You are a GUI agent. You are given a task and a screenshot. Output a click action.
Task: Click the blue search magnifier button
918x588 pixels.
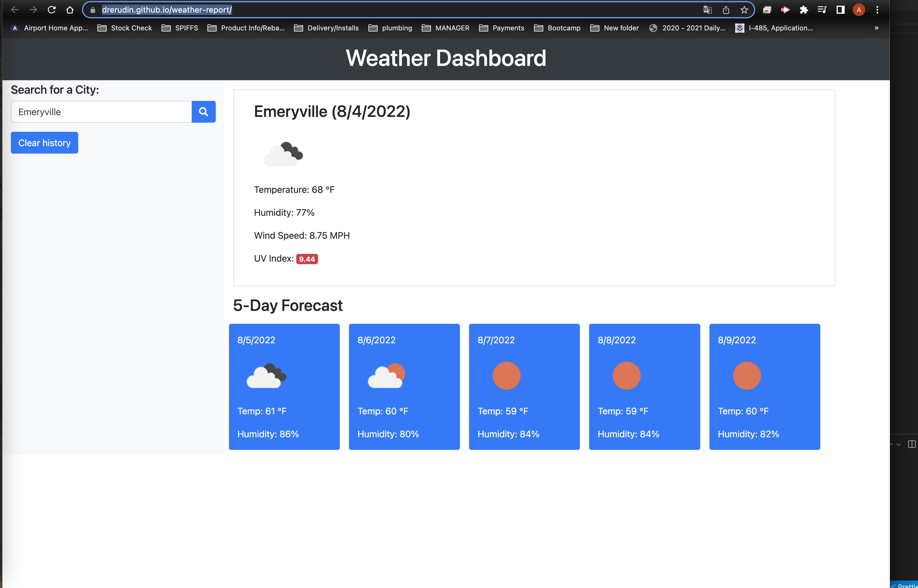point(203,112)
